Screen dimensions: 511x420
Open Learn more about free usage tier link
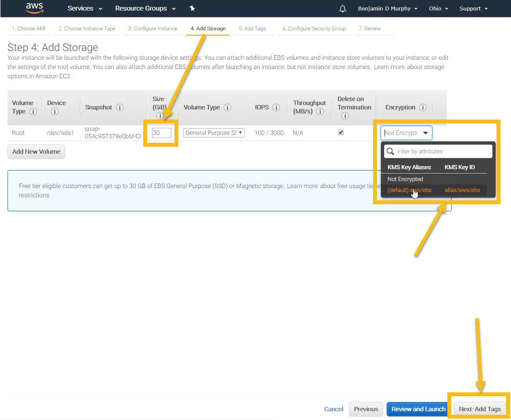(302, 186)
